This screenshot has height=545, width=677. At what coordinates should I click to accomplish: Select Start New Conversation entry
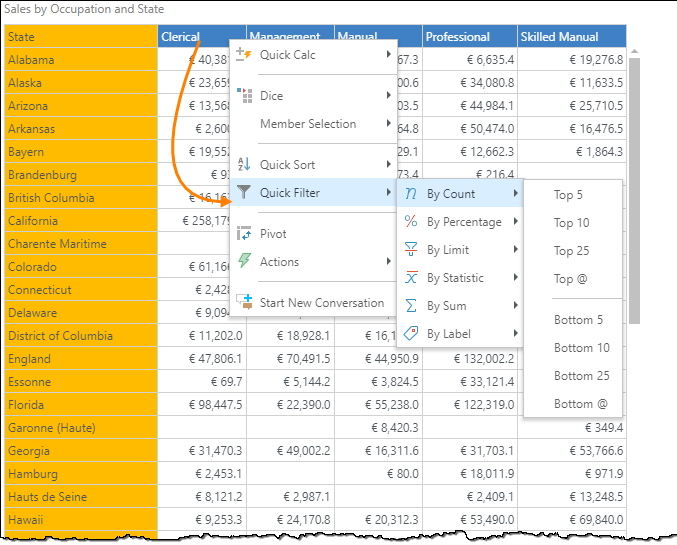pyautogui.click(x=313, y=303)
